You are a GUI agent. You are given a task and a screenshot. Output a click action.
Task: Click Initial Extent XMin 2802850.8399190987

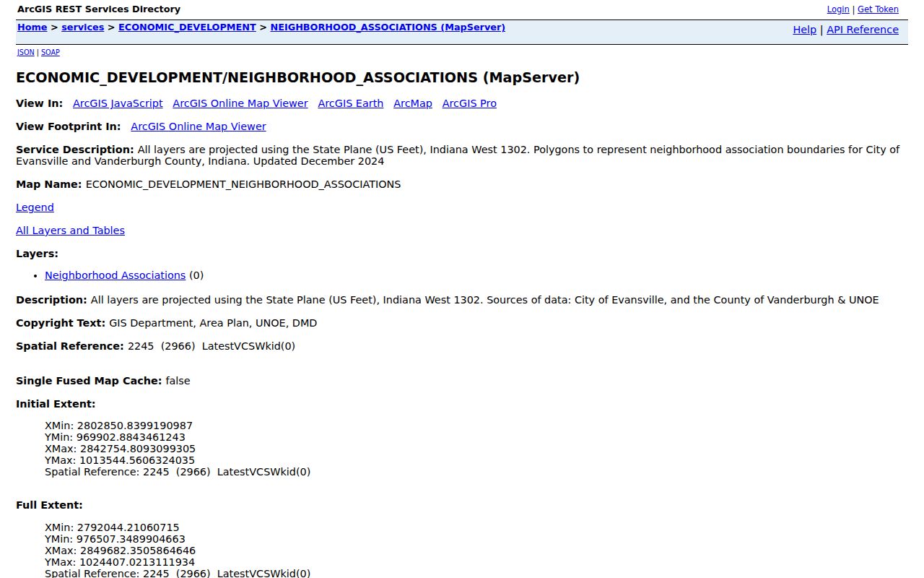click(x=118, y=426)
